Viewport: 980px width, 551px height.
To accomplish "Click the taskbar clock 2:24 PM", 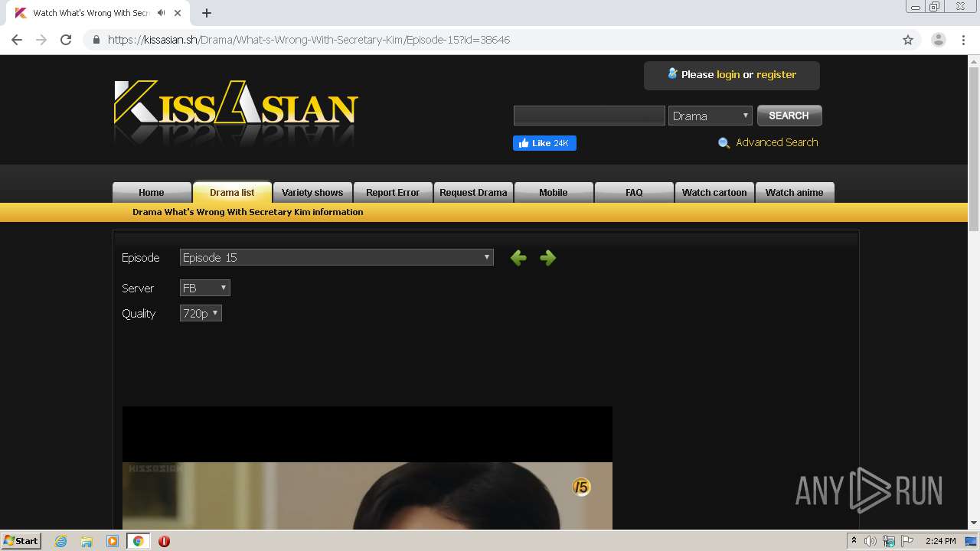I will pyautogui.click(x=940, y=541).
